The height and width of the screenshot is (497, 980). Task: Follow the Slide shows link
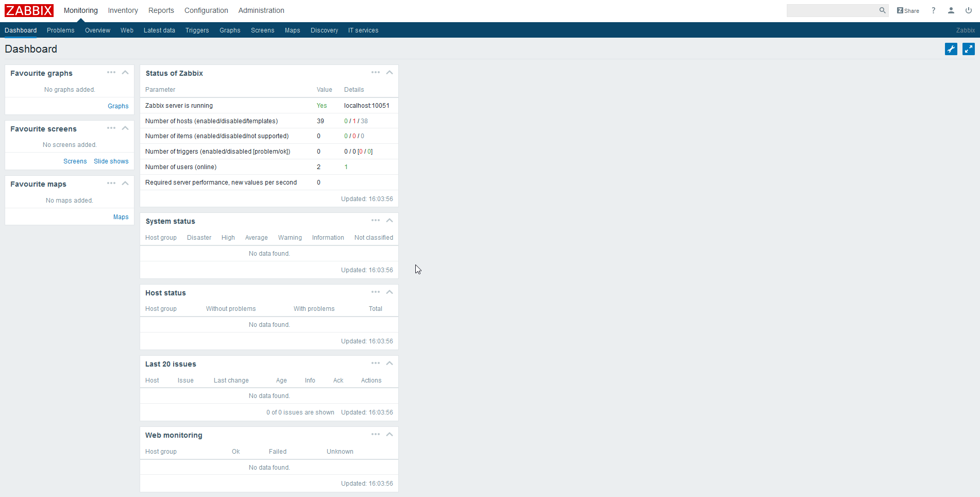tap(111, 161)
